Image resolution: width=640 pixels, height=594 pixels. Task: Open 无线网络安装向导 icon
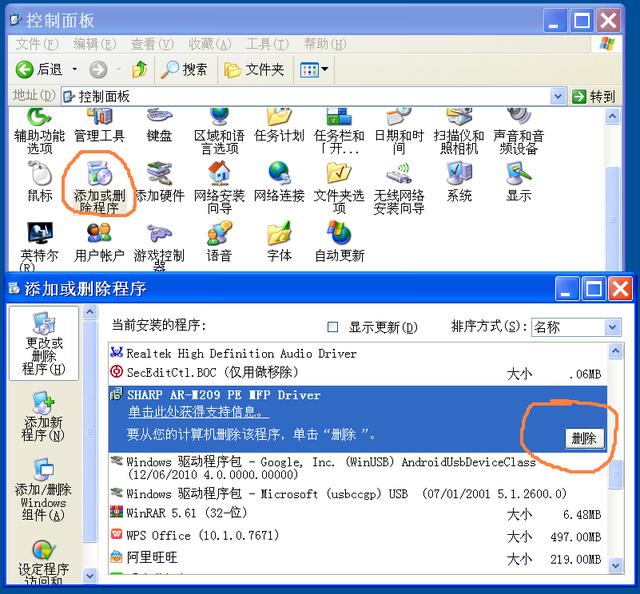point(399,187)
